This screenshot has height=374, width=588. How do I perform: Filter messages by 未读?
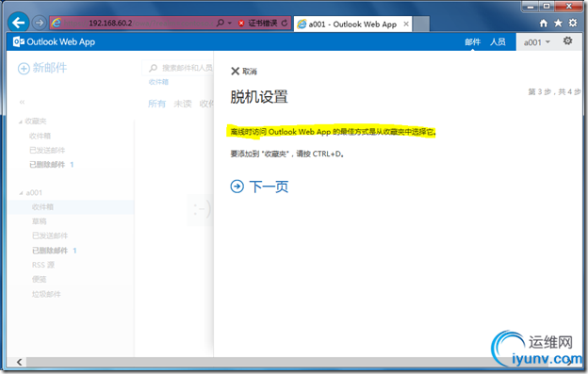183,104
